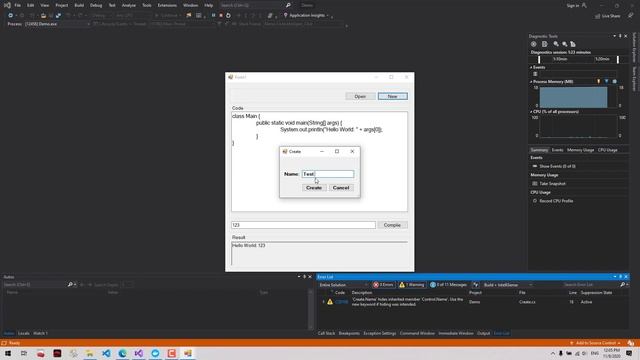The width and height of the screenshot is (640, 360).
Task: Click Diagnostic Tools zoom in icon
Action: tap(556, 44)
